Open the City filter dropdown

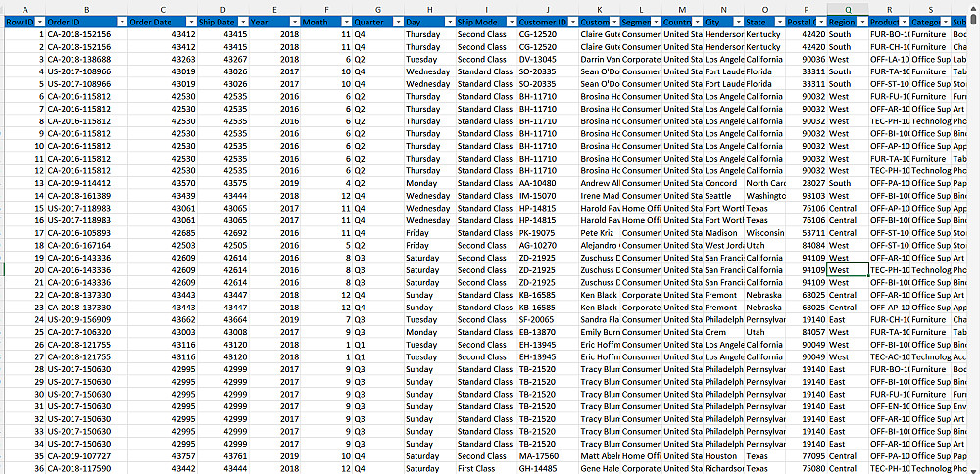click(738, 22)
